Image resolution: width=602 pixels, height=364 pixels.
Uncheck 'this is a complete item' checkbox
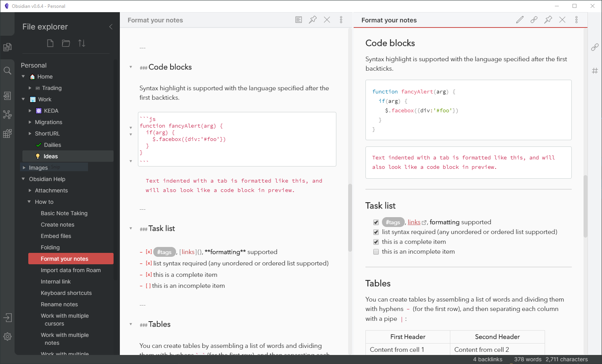(376, 242)
